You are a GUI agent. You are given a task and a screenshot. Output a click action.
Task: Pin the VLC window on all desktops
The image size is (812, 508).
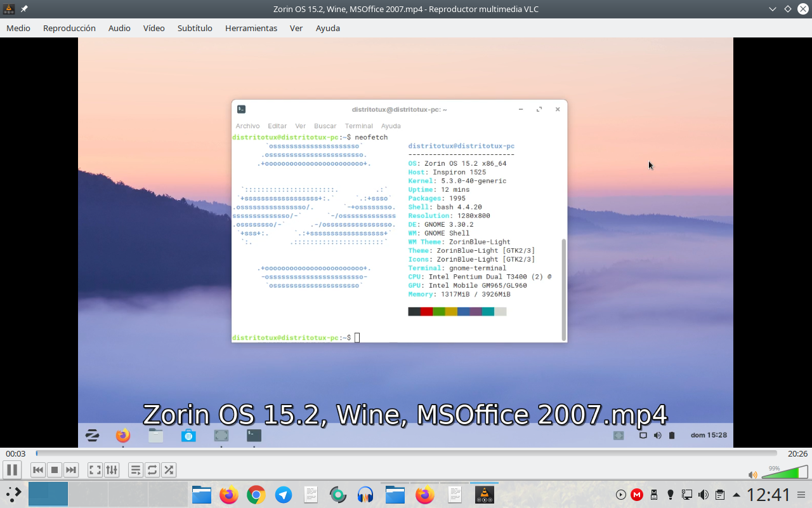coord(24,9)
